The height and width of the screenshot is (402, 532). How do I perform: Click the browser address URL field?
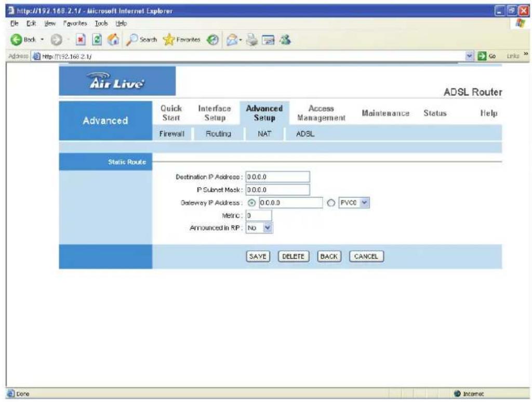click(252, 56)
